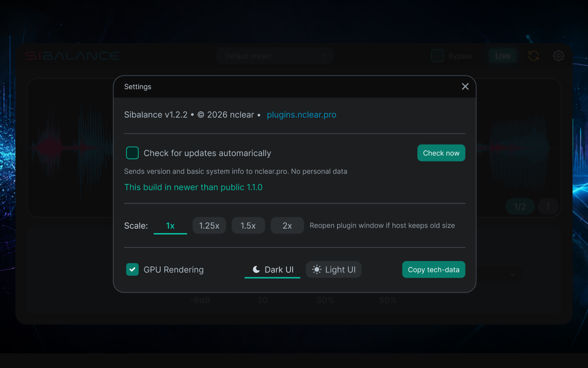Select the 1.5x scale option
This screenshot has height=368, width=588.
pyautogui.click(x=248, y=226)
